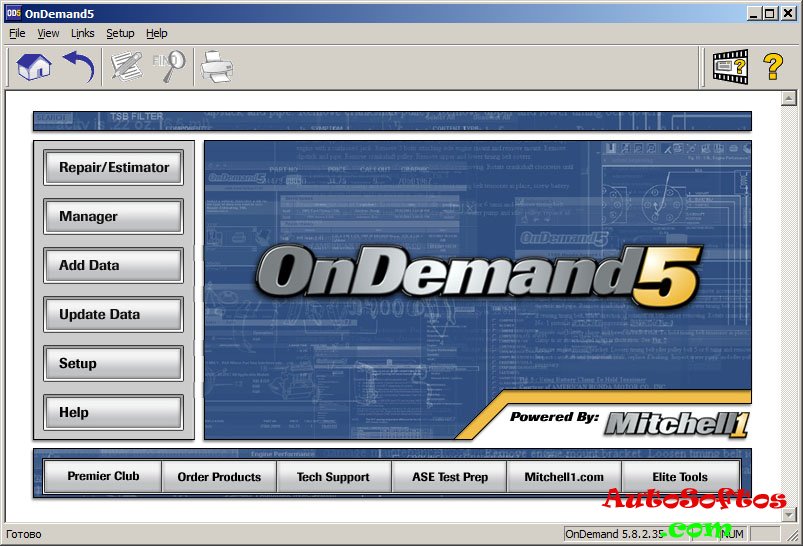Viewport: 803px width, 546px height.
Task: Launch Repair/Estimator module
Action: (114, 167)
